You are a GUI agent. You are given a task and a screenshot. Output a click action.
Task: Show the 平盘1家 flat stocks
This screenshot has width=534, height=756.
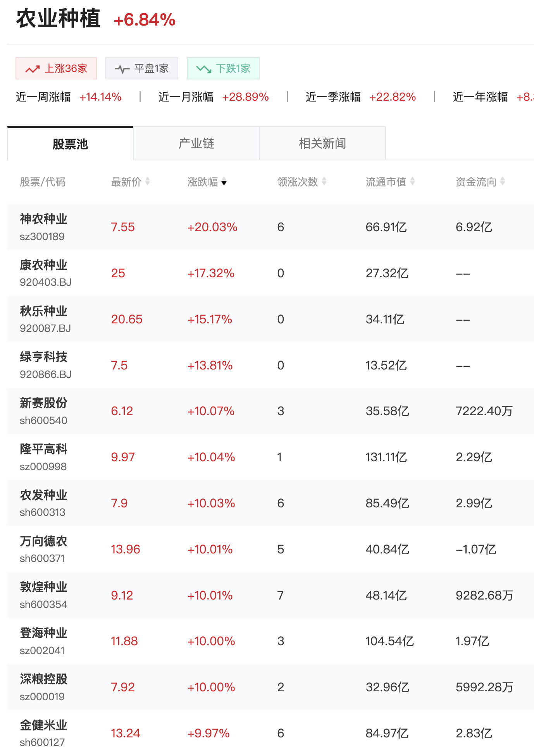pyautogui.click(x=142, y=69)
